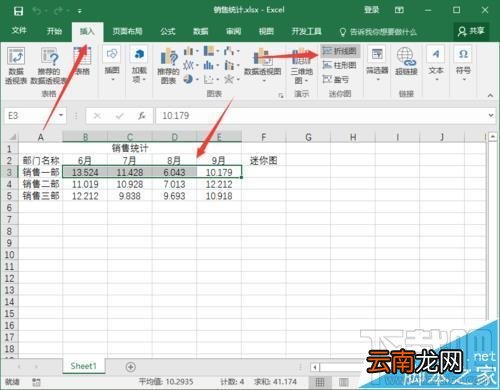Open Charts group dialog launcher
This screenshot has height=390, width=500.
click(x=281, y=96)
